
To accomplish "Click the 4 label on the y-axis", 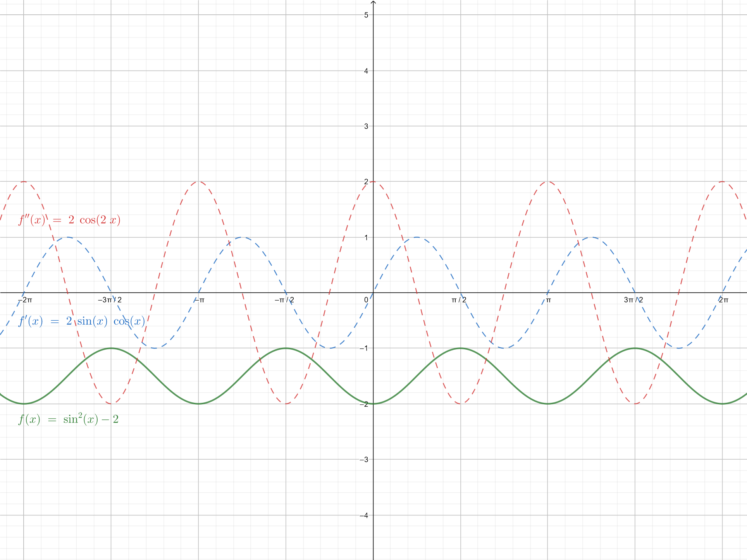I will [366, 71].
